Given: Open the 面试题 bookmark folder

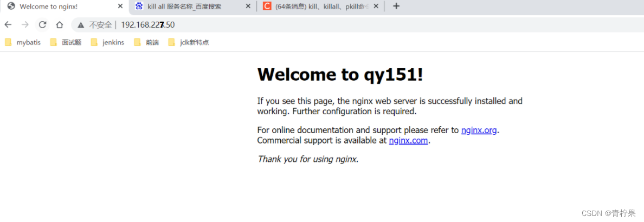Looking at the screenshot, I should pyautogui.click(x=66, y=42).
